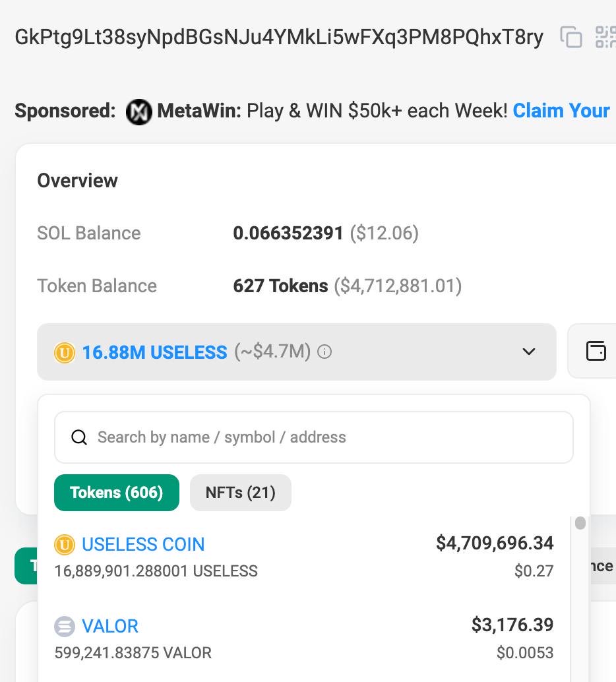
Task: Click the MetaWin sponsor name text
Action: pos(199,111)
